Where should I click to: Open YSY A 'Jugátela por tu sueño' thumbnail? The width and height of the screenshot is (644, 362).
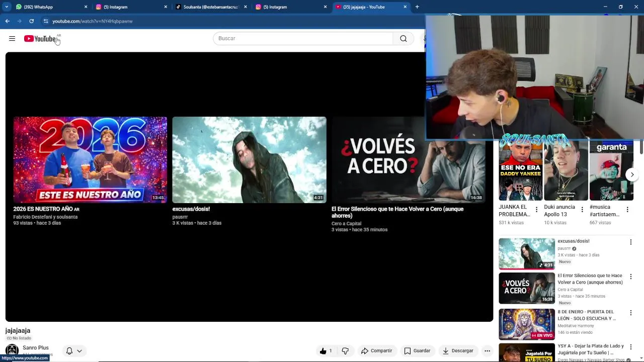point(527,353)
